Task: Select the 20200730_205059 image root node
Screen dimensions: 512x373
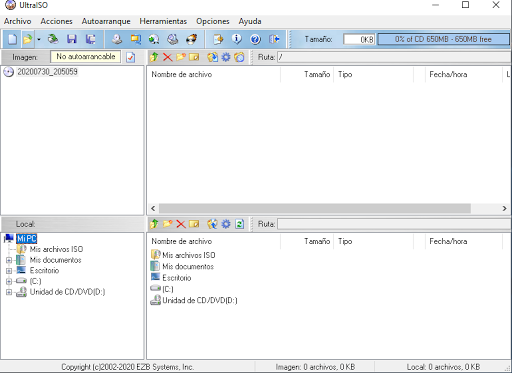Action: (x=47, y=72)
